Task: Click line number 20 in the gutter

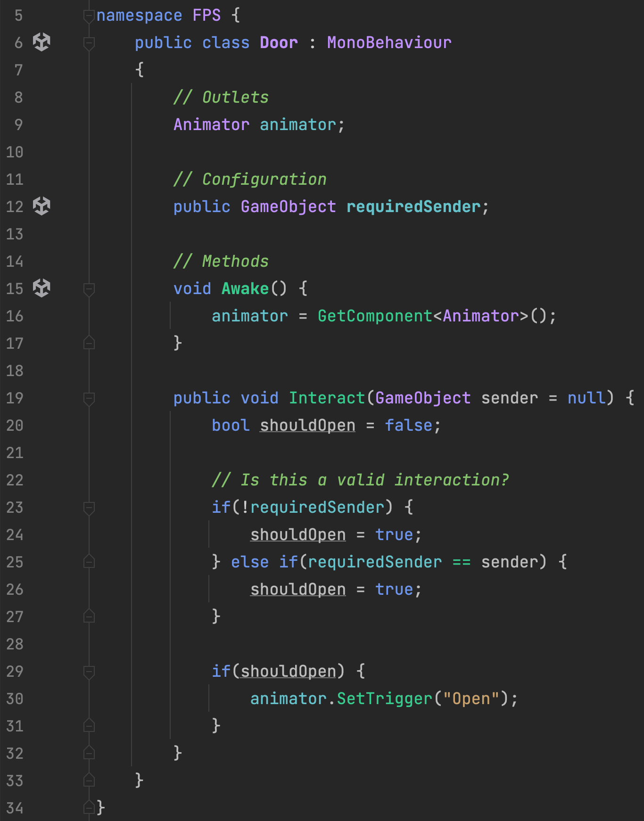Action: click(x=15, y=426)
